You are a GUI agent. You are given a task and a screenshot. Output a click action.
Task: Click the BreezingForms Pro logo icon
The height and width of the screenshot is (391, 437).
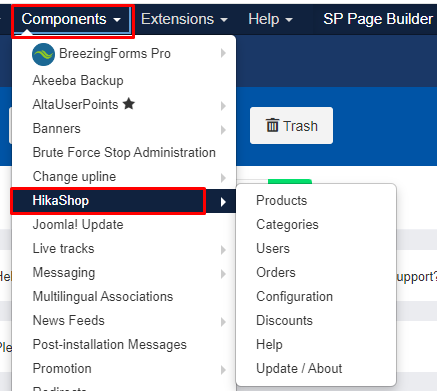point(43,54)
